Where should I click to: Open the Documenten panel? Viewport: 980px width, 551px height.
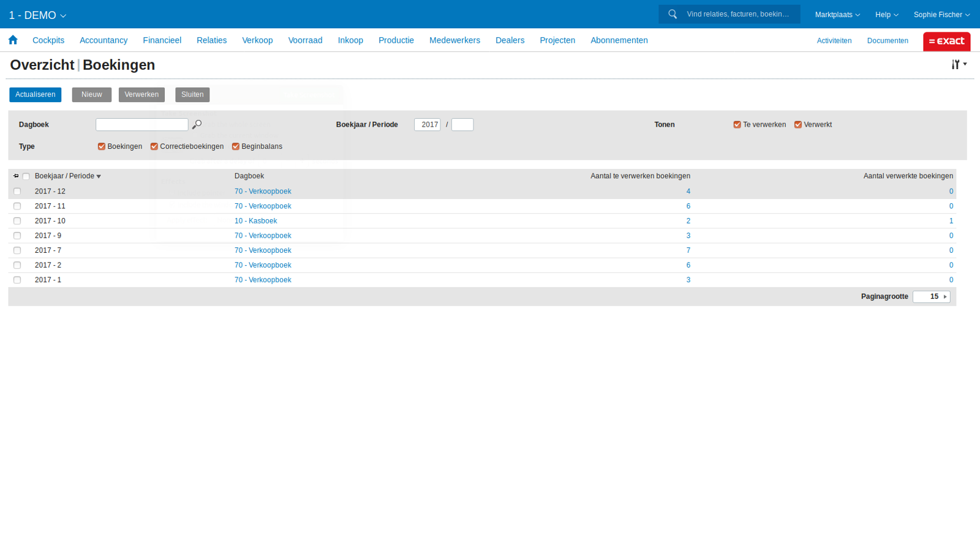click(888, 40)
